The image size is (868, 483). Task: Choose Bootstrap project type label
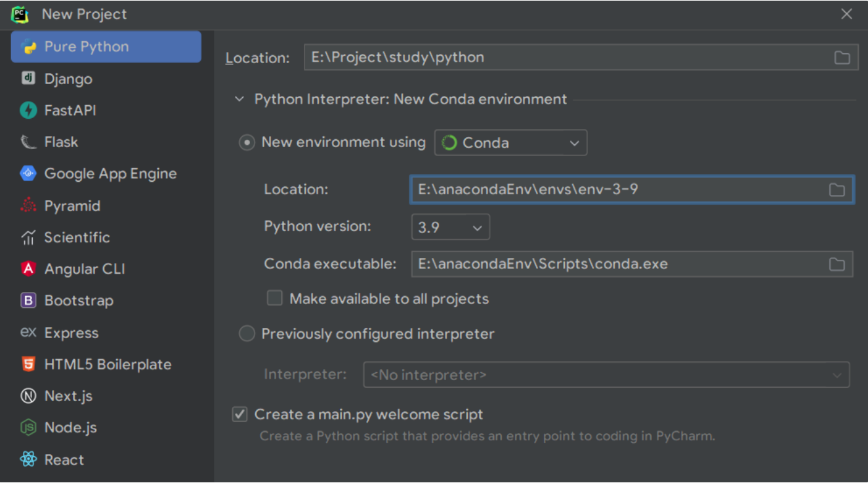pos(79,301)
